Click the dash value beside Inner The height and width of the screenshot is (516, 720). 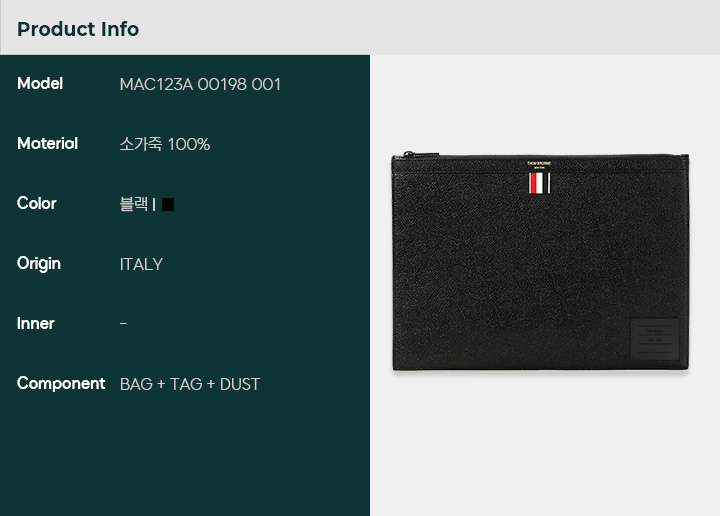point(124,324)
